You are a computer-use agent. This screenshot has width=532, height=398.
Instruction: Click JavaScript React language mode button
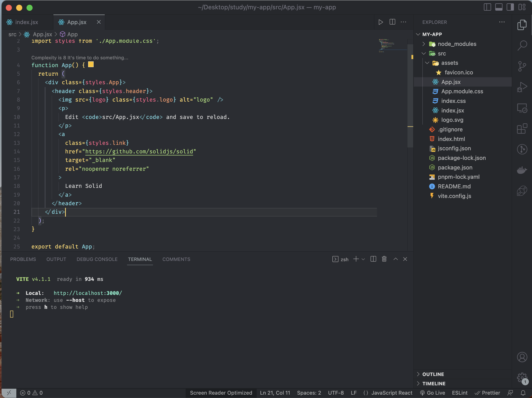[x=391, y=393]
